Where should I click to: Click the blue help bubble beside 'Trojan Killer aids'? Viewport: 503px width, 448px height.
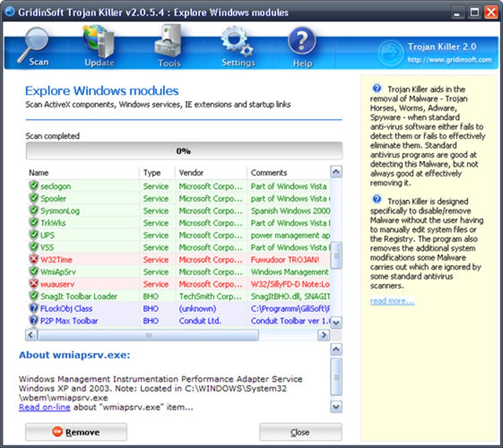point(377,88)
